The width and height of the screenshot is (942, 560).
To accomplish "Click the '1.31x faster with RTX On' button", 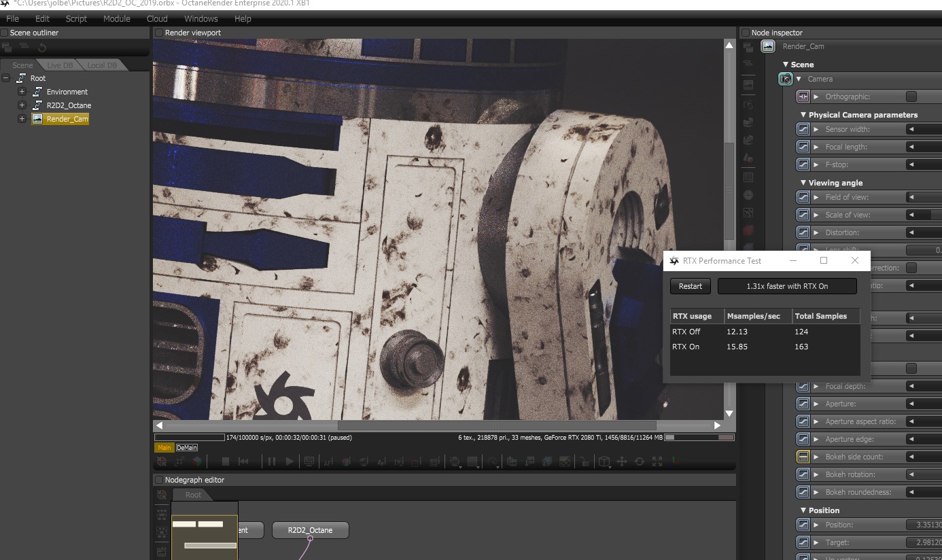I will (x=787, y=286).
